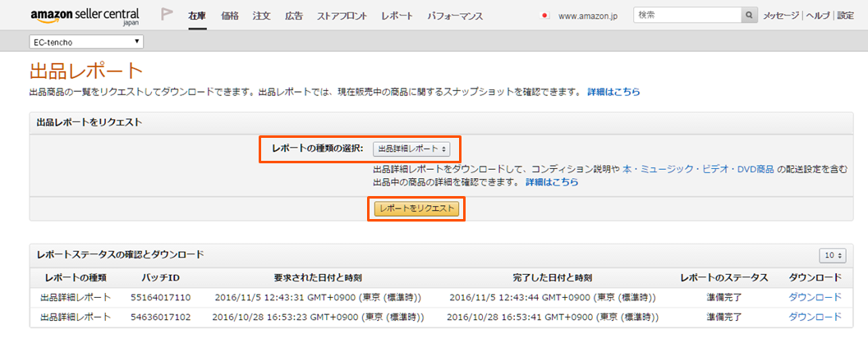868x352 pixels.
Task: Click requested time 2016/11/5 12:43:31
Action: tap(319, 297)
